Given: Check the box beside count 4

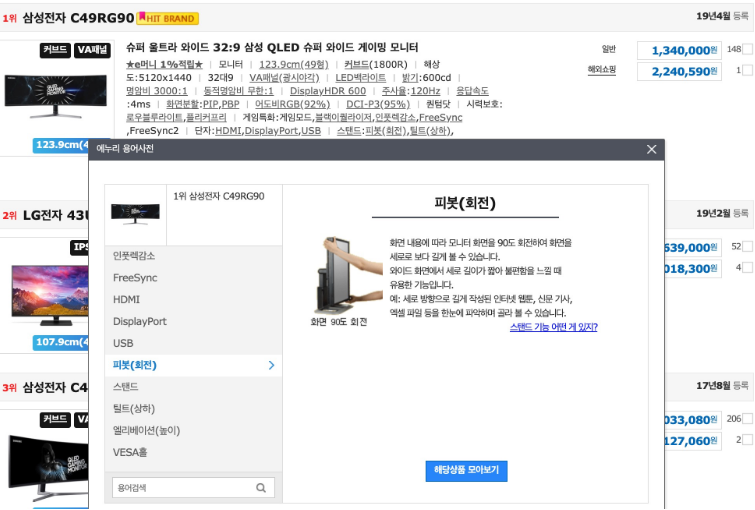Looking at the screenshot, I should pyautogui.click(x=747, y=267).
